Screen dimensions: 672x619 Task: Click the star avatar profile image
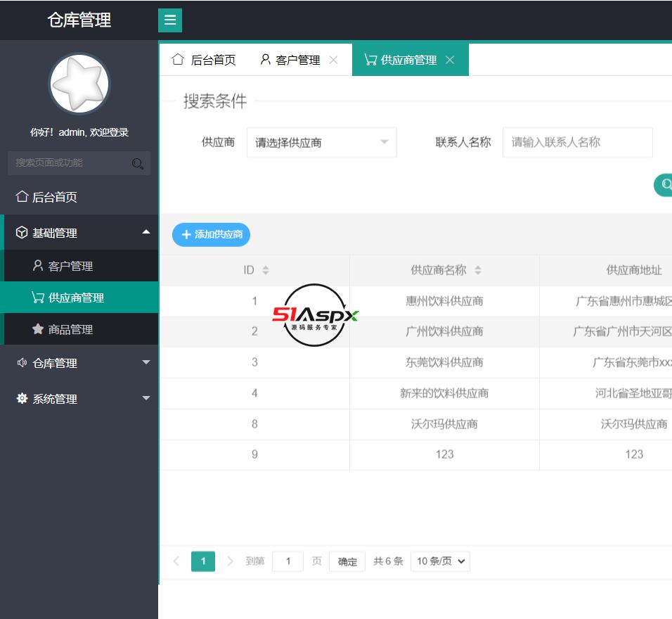(79, 84)
